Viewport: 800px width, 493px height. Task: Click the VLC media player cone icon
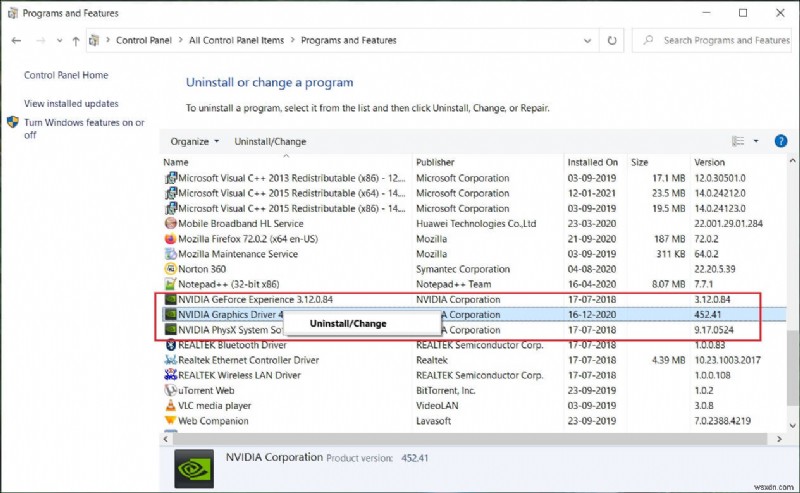170,406
